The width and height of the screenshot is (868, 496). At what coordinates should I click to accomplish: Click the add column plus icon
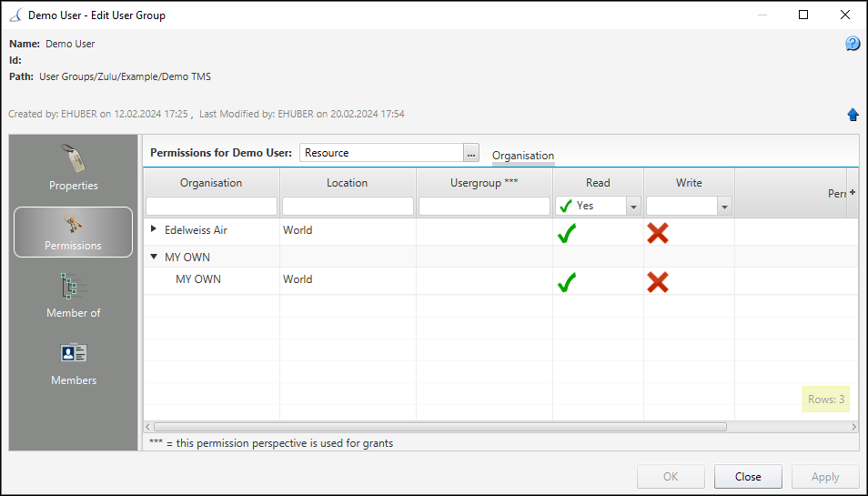(x=852, y=193)
